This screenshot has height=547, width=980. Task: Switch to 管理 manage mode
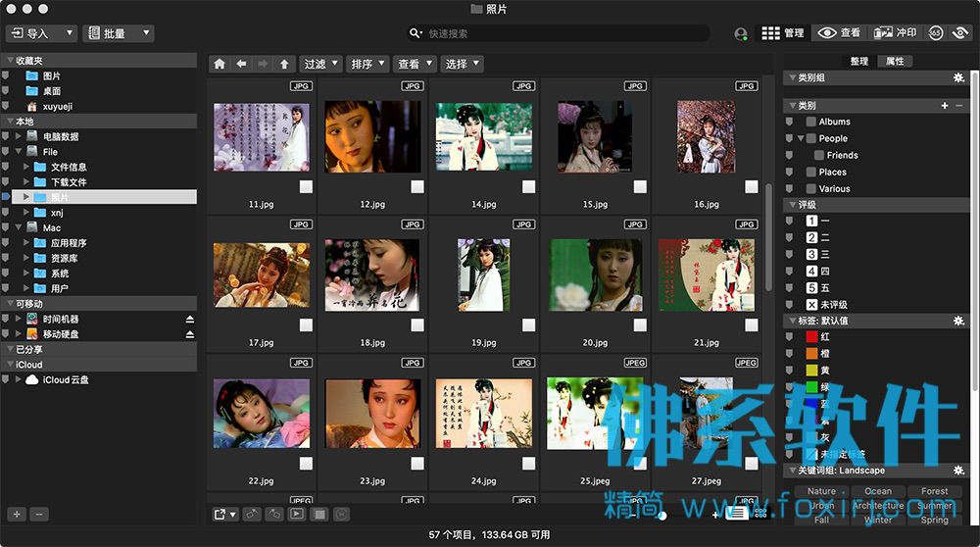(782, 33)
